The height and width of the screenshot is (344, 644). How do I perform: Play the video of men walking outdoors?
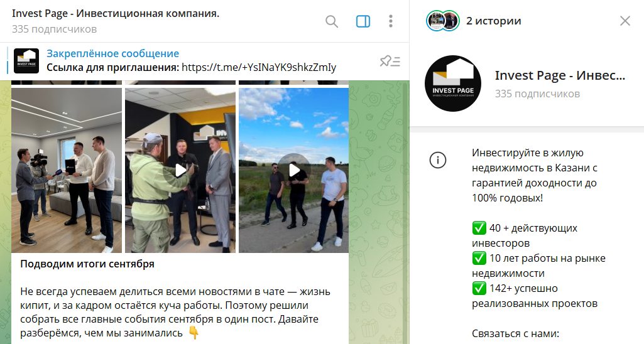click(293, 170)
